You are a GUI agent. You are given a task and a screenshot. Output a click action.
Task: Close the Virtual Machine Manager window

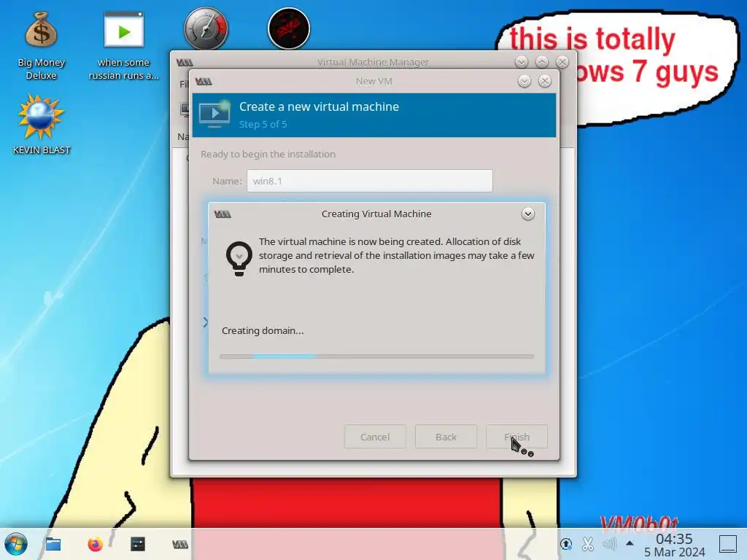click(562, 62)
